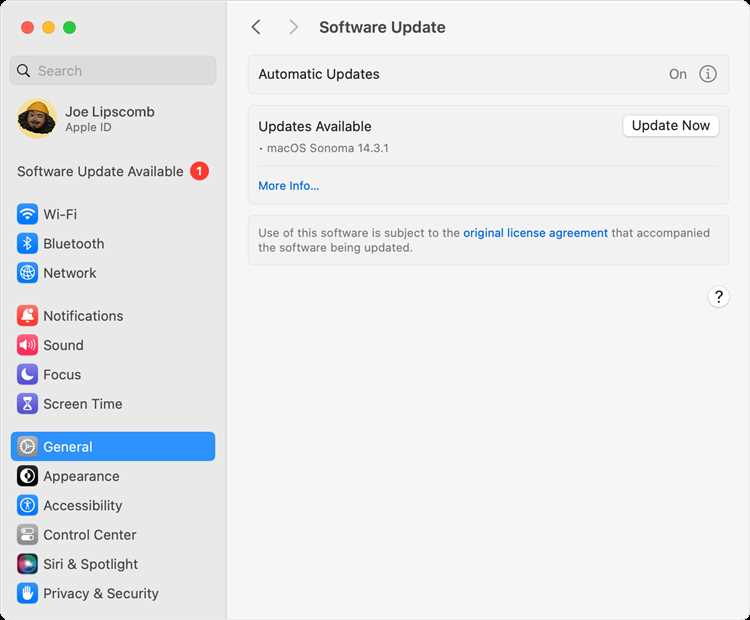750x620 pixels.
Task: Select Control Center label in sidebar
Action: 90,535
